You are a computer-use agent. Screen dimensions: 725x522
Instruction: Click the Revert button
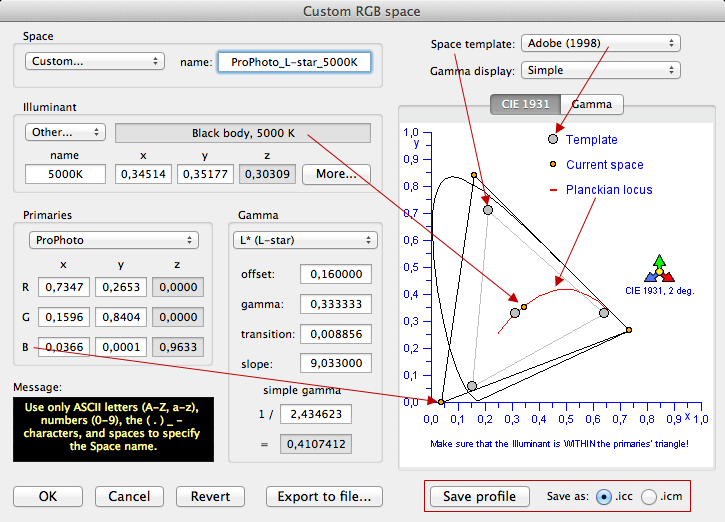(210, 496)
